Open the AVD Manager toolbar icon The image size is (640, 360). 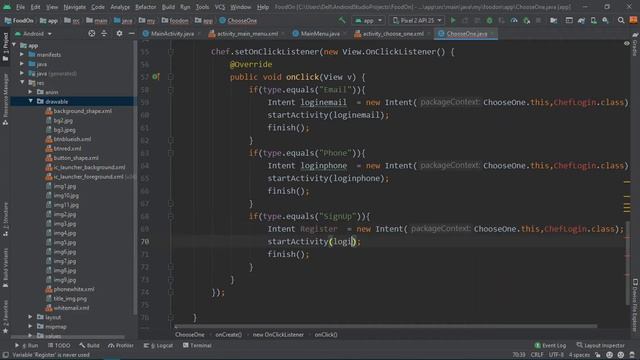[x=593, y=20]
